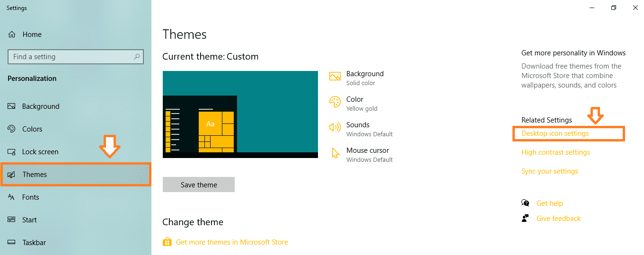Click the Give feedback person icon
The height and width of the screenshot is (255, 644).
point(525,219)
